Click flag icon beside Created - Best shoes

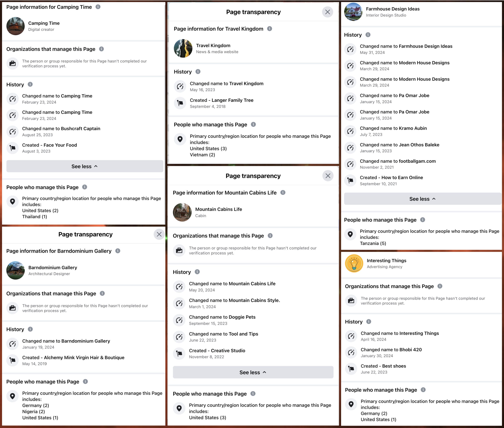point(351,369)
